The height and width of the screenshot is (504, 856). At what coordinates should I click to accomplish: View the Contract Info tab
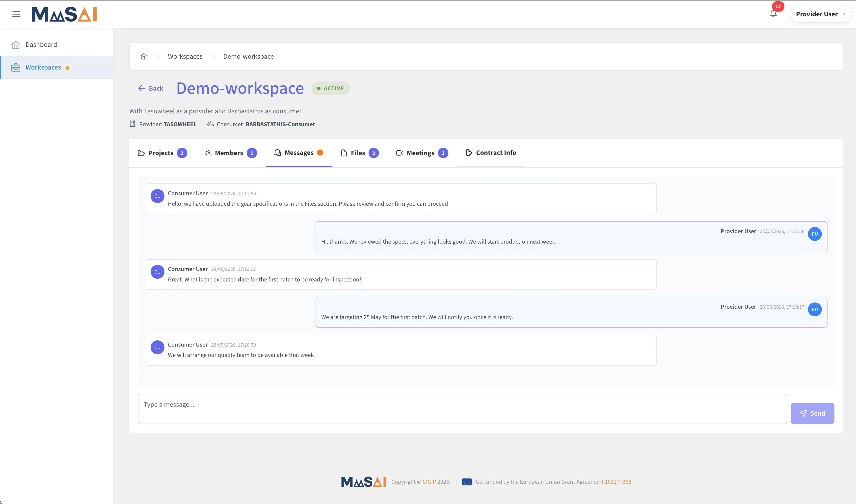[491, 153]
